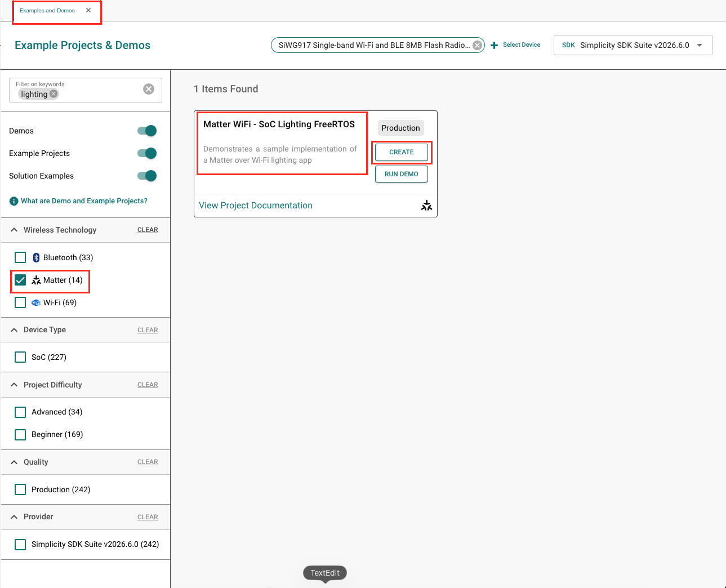The height and width of the screenshot is (588, 726).
Task: Click the Example Projects & Demos heading
Action: 82,45
